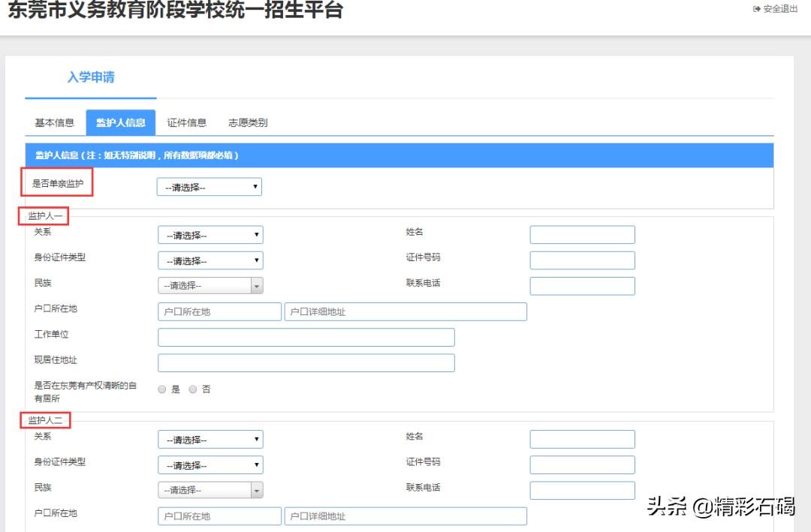This screenshot has width=811, height=532.
Task: Select 是 radio for owned residence
Action: click(162, 389)
